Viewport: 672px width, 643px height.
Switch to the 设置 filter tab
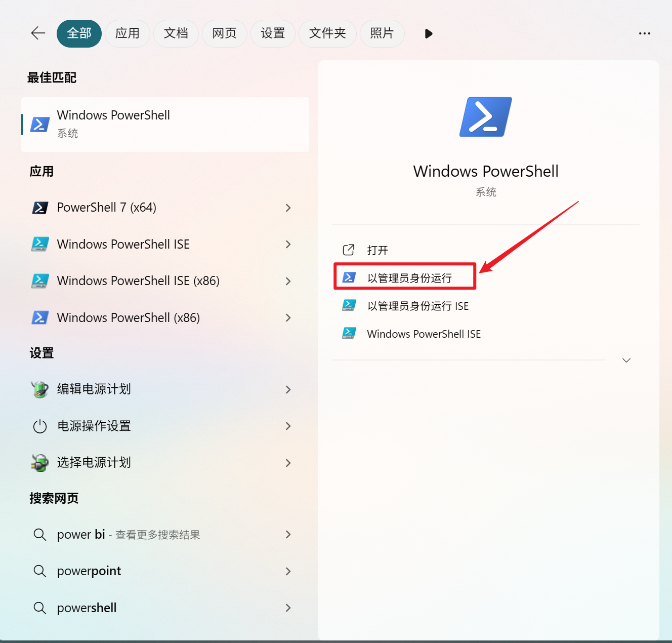[x=273, y=33]
